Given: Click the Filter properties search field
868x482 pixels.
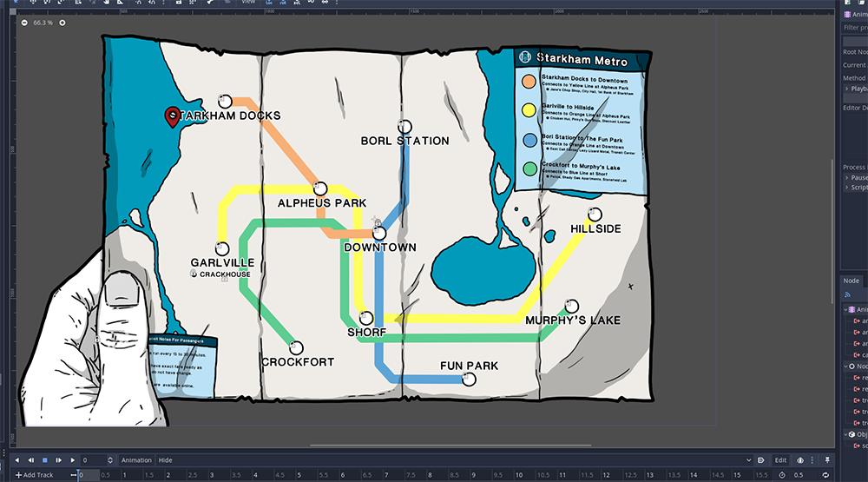Looking at the screenshot, I should (855, 28).
